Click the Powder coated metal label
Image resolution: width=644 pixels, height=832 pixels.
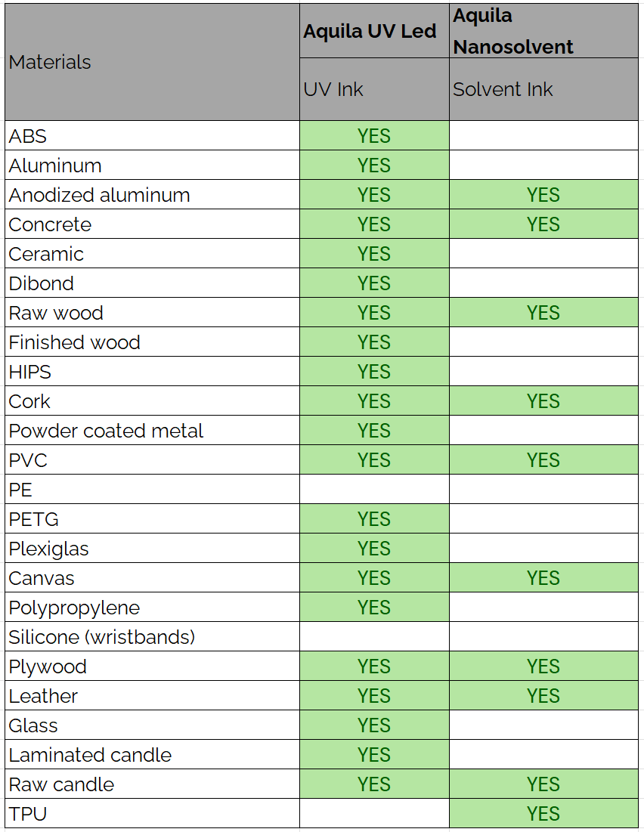pyautogui.click(x=106, y=431)
